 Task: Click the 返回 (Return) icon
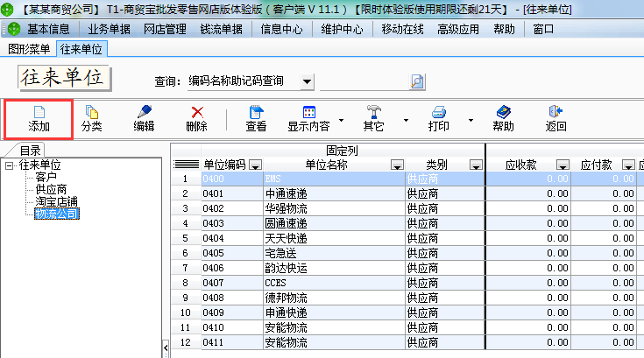556,112
